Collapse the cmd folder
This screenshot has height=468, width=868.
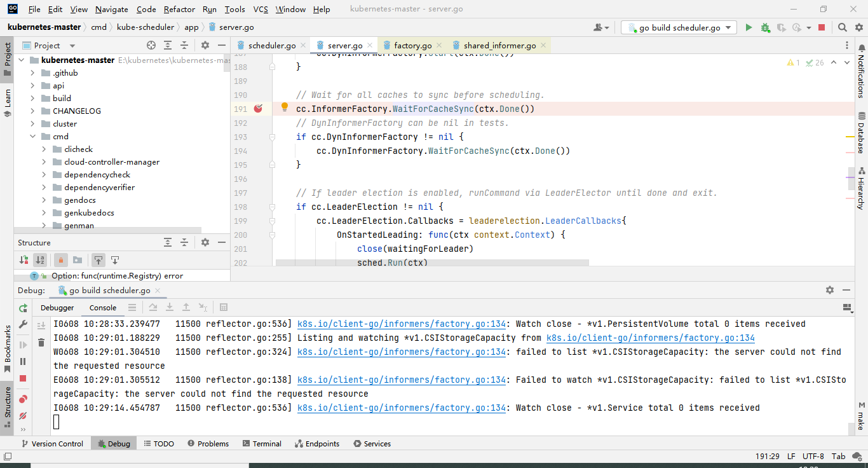click(x=33, y=137)
